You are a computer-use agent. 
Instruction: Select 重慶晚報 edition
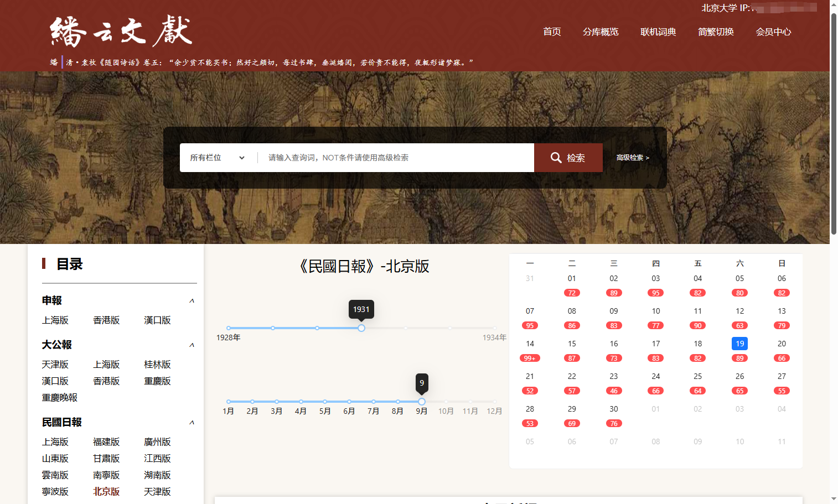(60, 398)
